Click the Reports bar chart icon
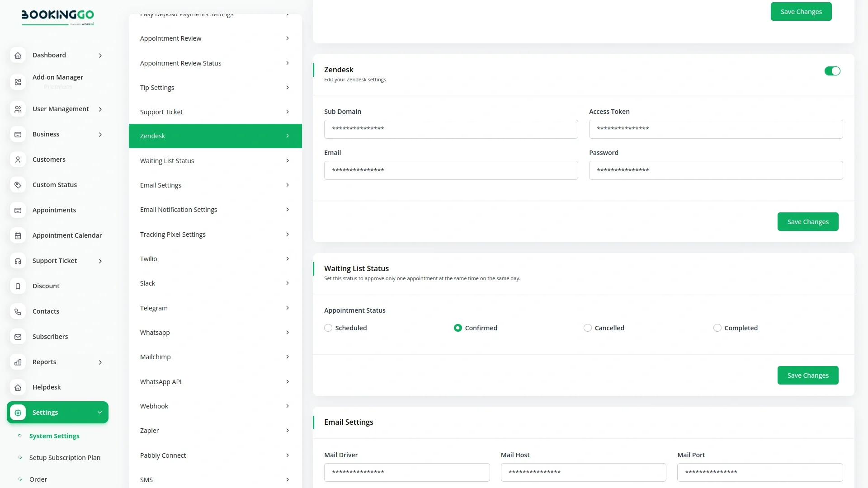The image size is (868, 488). [18, 362]
